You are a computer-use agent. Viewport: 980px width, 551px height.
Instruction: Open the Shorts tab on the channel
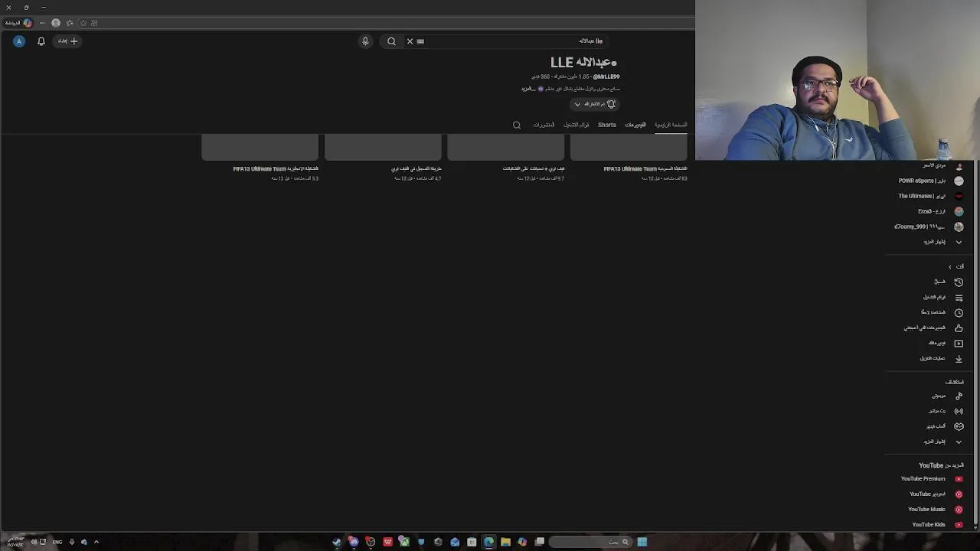pos(606,125)
